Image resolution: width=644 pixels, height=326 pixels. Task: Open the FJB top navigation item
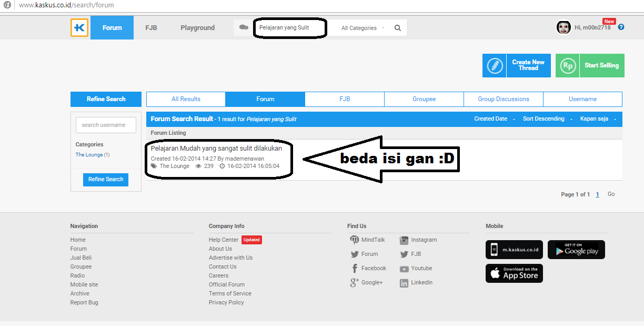151,28
